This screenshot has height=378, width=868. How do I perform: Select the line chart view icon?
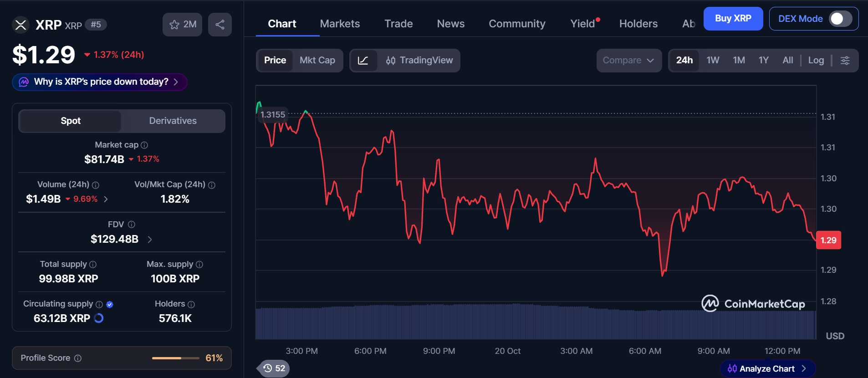click(363, 61)
